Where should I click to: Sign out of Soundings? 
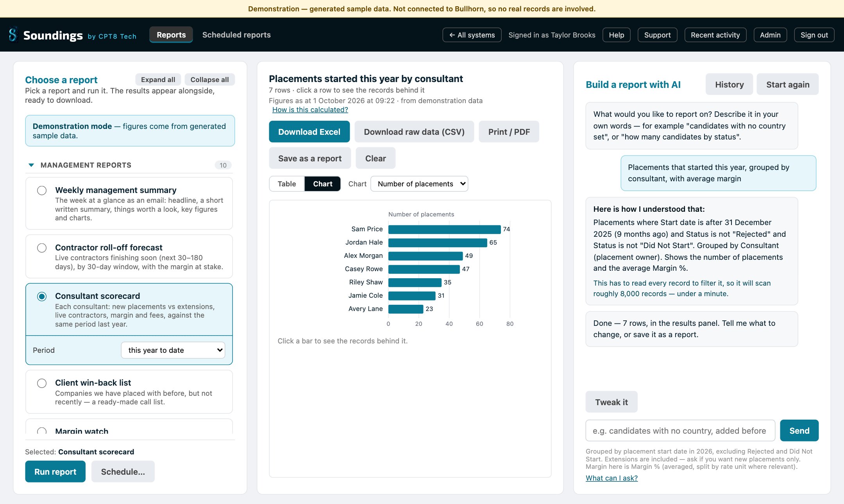coord(814,35)
